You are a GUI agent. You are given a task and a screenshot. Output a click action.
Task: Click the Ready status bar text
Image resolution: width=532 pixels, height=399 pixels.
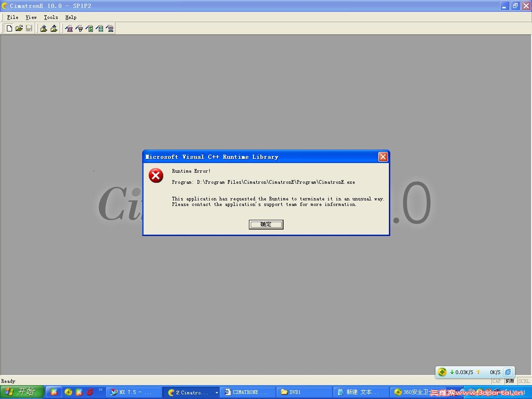8,381
